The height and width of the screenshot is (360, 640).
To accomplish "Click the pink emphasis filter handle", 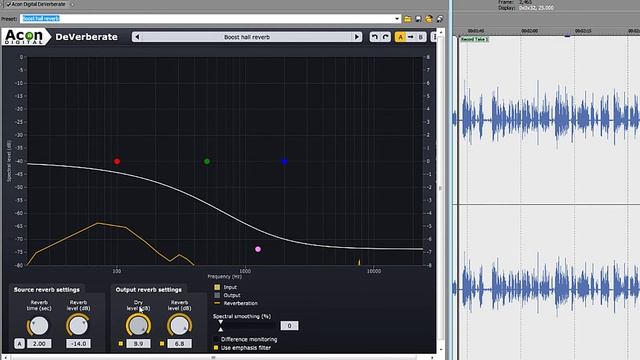I will (x=258, y=249).
